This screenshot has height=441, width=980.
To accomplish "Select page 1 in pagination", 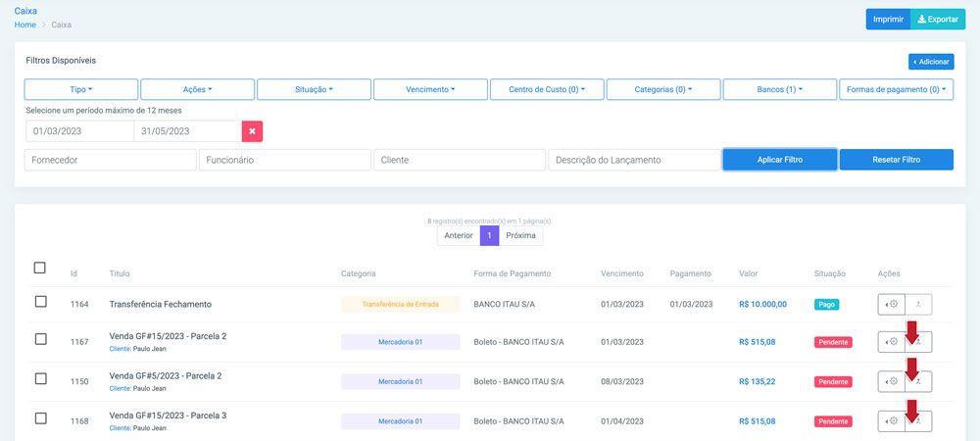I will click(489, 235).
